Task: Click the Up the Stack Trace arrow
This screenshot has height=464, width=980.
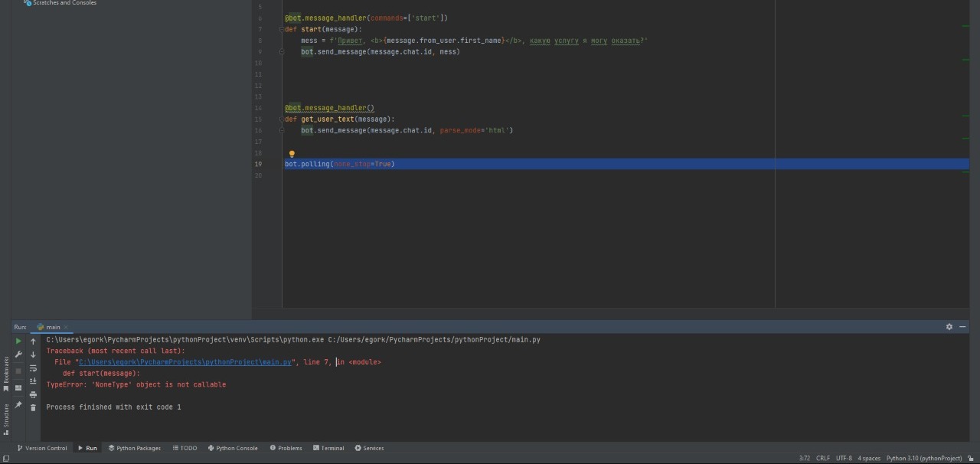Action: pos(33,341)
